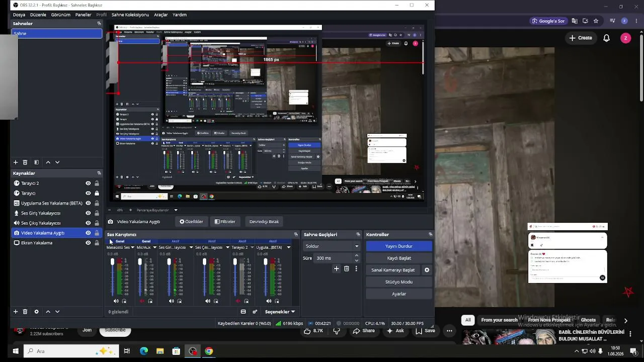Viewport: 644px width, 362px height.
Task: Delete the selected scene with the trash icon
Action: coord(25,162)
